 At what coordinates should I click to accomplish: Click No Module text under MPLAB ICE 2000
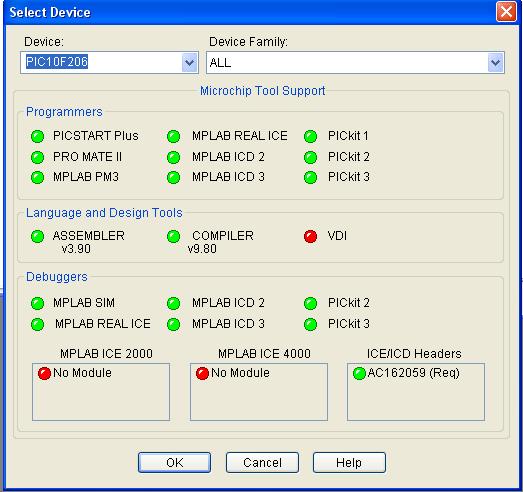pos(82,373)
